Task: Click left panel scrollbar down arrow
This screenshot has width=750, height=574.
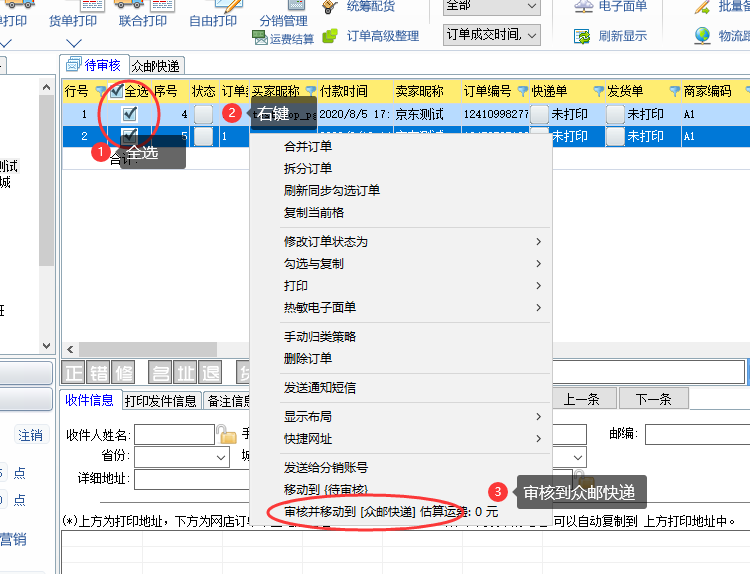Action: pos(46,345)
